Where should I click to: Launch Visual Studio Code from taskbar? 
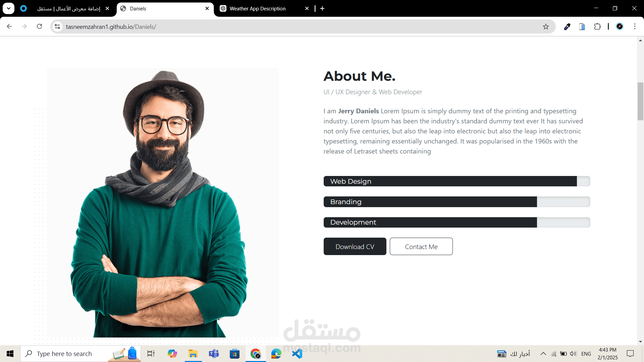point(297,354)
